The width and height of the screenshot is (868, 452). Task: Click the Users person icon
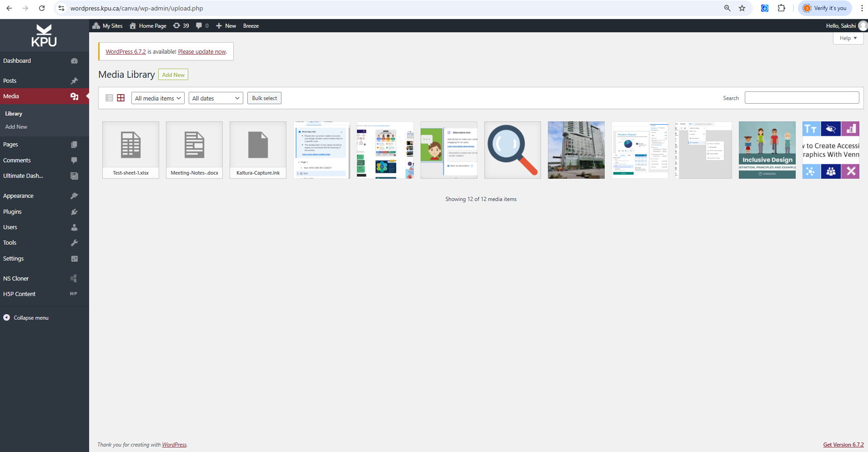pos(75,227)
